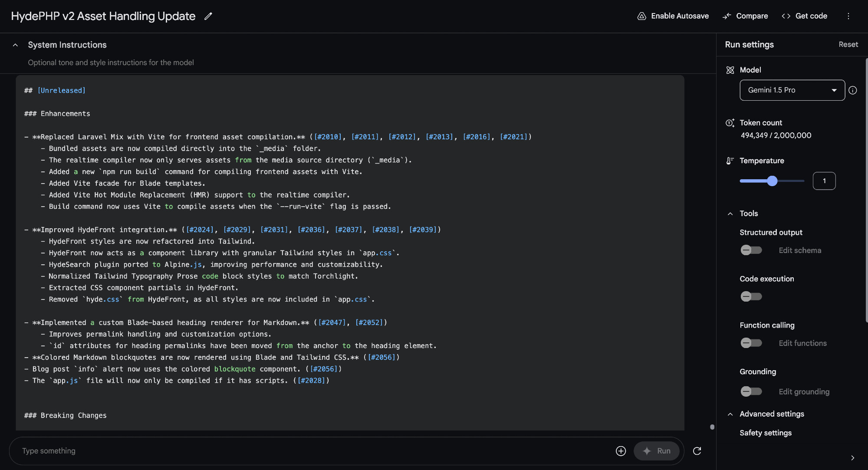Open the Gemini 1.5 Pro model dropdown
This screenshot has width=868, height=470.
click(792, 90)
